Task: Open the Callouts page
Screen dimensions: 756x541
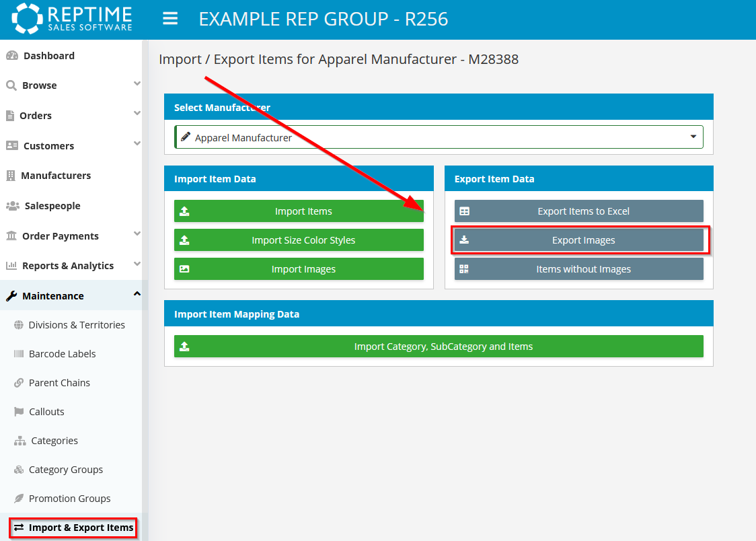Action: click(x=71, y=412)
